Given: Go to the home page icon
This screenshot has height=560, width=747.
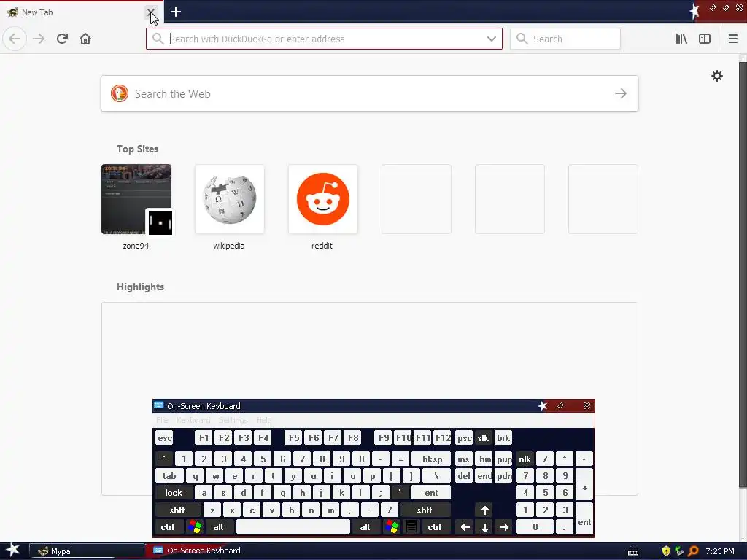Looking at the screenshot, I should tap(85, 39).
